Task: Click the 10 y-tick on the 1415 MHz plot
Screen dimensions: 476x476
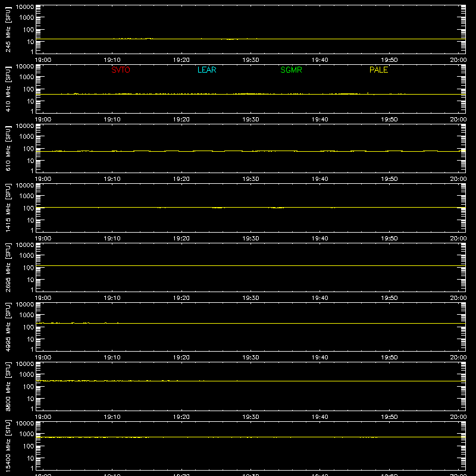Action: [30, 220]
